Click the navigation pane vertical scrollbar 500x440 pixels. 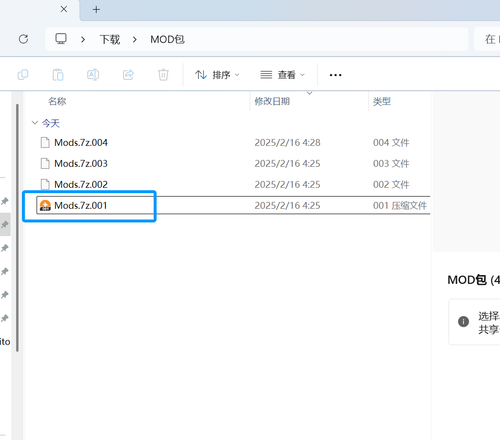(x=17, y=228)
